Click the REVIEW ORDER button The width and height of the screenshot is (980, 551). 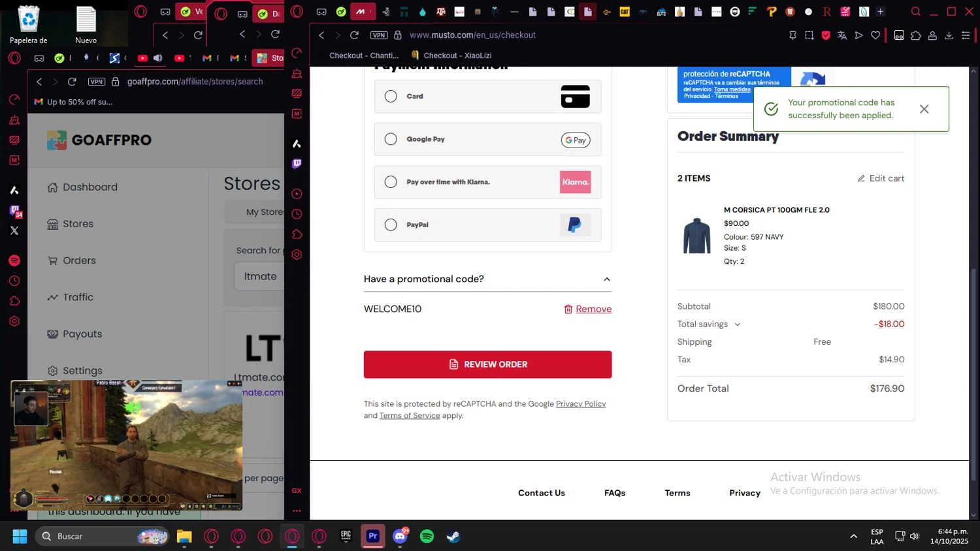coord(487,364)
